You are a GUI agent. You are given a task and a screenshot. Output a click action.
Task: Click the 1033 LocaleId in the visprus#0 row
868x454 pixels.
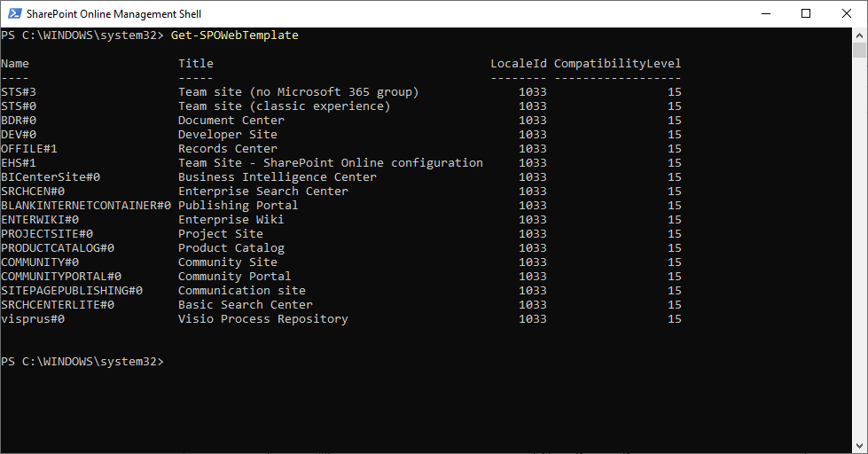click(533, 319)
